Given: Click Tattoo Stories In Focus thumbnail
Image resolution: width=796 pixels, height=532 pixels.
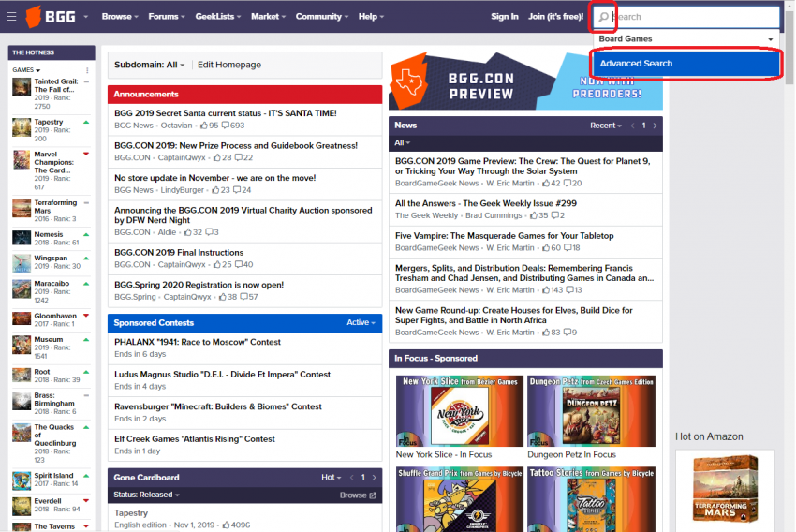Looking at the screenshot, I should 592,499.
